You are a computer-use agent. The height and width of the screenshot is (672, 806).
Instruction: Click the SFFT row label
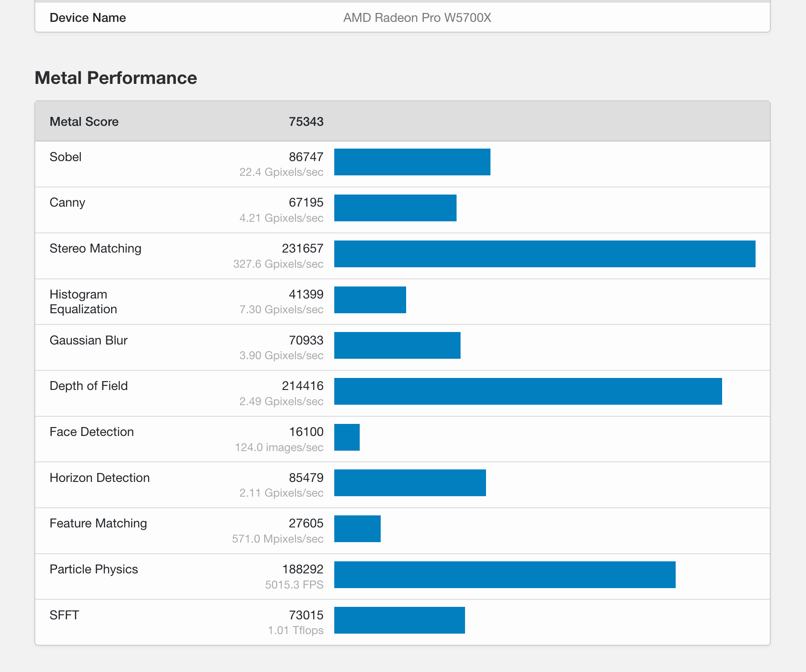64,615
